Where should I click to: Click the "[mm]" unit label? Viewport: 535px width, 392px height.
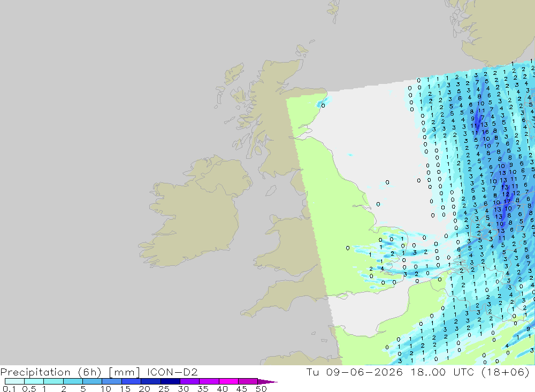point(124,372)
